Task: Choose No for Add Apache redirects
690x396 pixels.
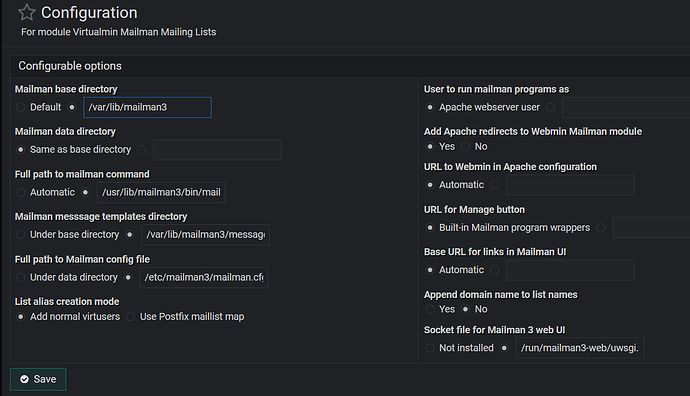Action: click(466, 147)
